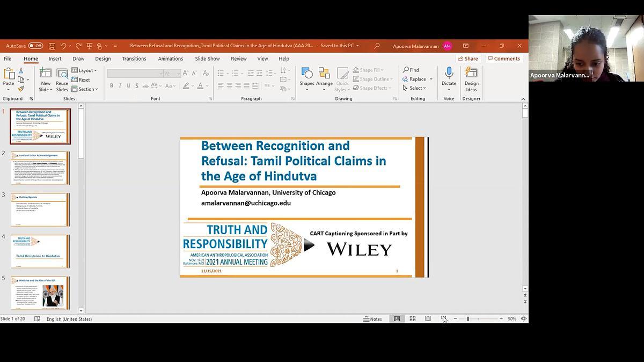Collapse the ribbon with the chevron arrow

(523, 99)
